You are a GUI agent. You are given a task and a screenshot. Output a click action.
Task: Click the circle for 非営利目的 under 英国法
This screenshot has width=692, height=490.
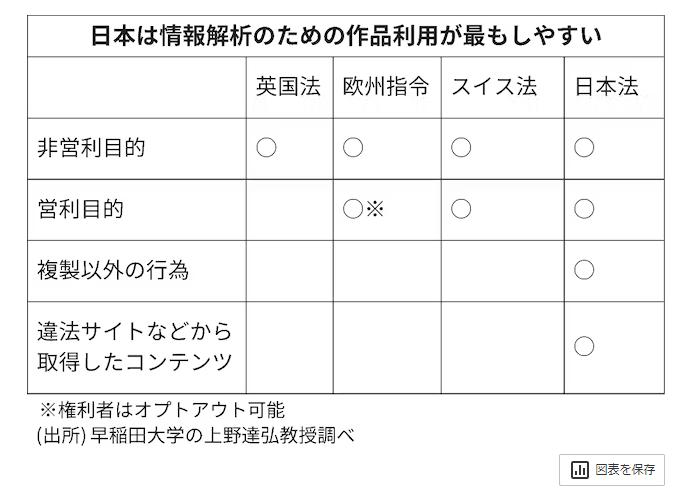(x=266, y=148)
